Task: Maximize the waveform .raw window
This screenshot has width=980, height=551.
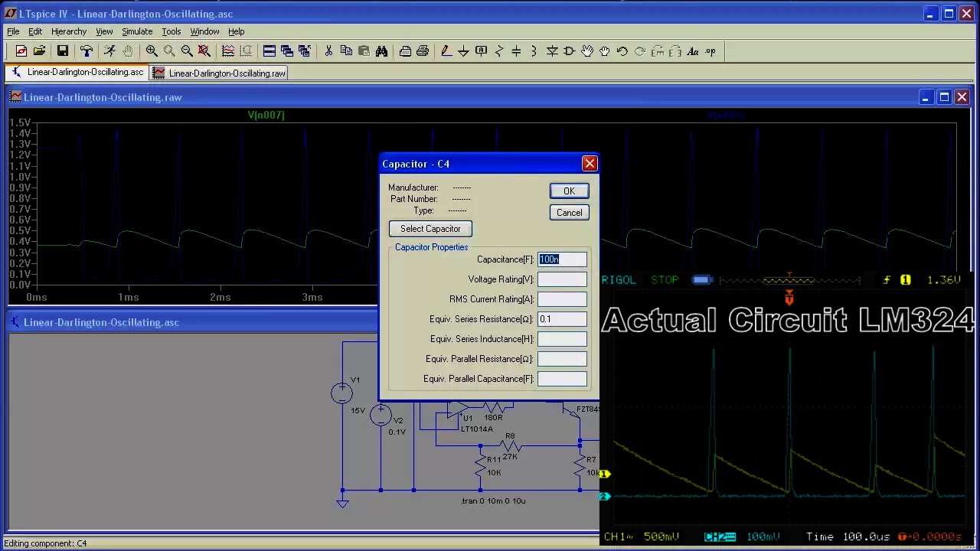Action: click(x=944, y=97)
